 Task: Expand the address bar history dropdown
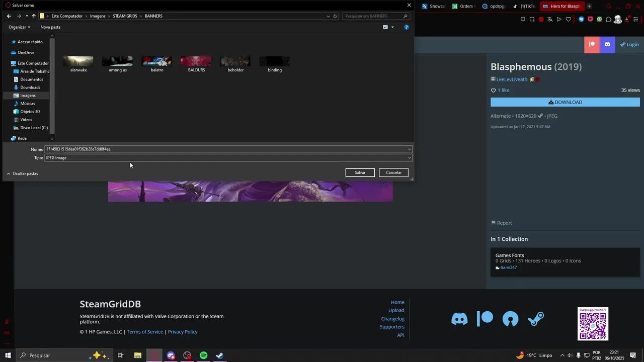coord(329,16)
